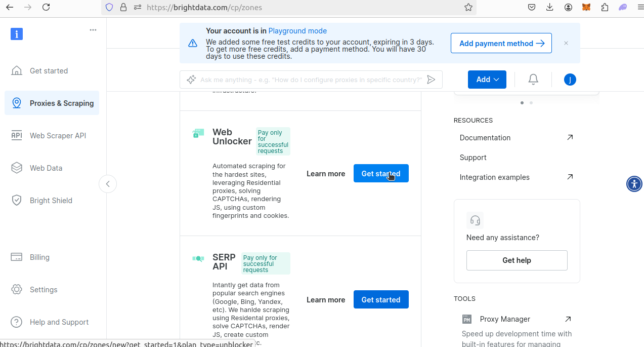Click Add payment method button
This screenshot has width=644, height=347.
(x=501, y=44)
